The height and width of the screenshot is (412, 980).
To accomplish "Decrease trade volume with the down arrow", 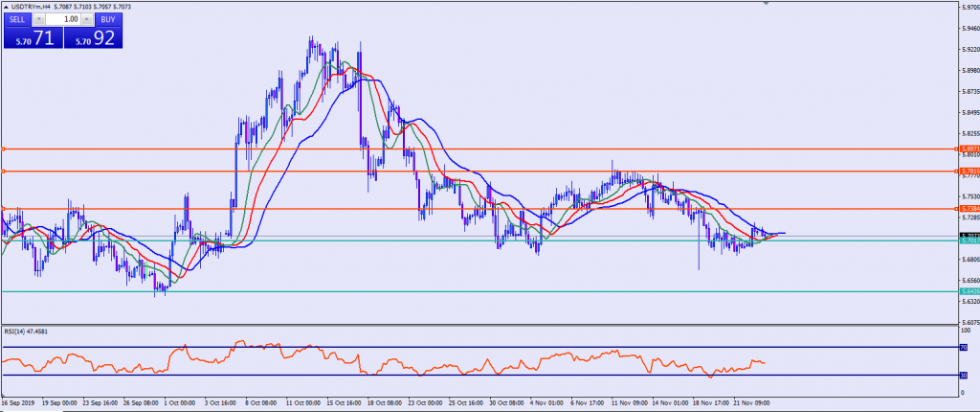I will pyautogui.click(x=39, y=19).
